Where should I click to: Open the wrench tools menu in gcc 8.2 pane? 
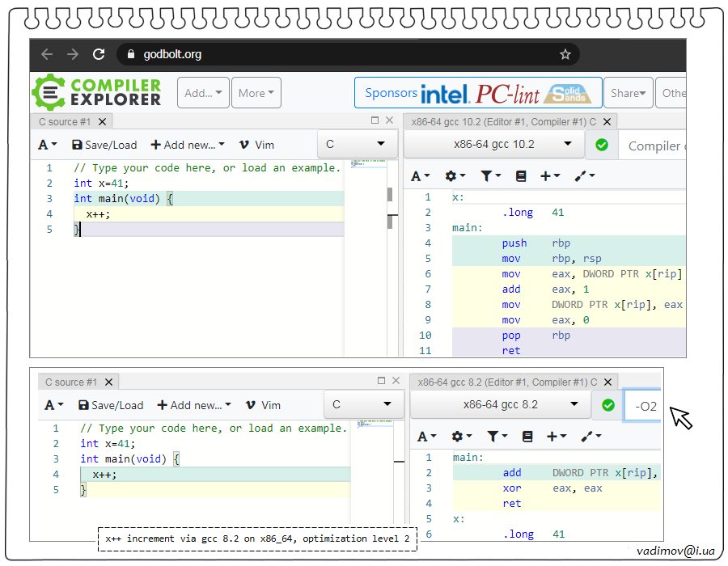tap(590, 437)
